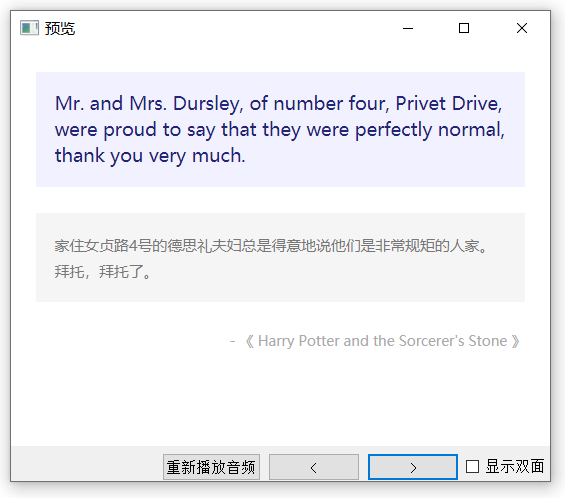Click the 预览 window title text
565x498 pixels.
point(60,28)
